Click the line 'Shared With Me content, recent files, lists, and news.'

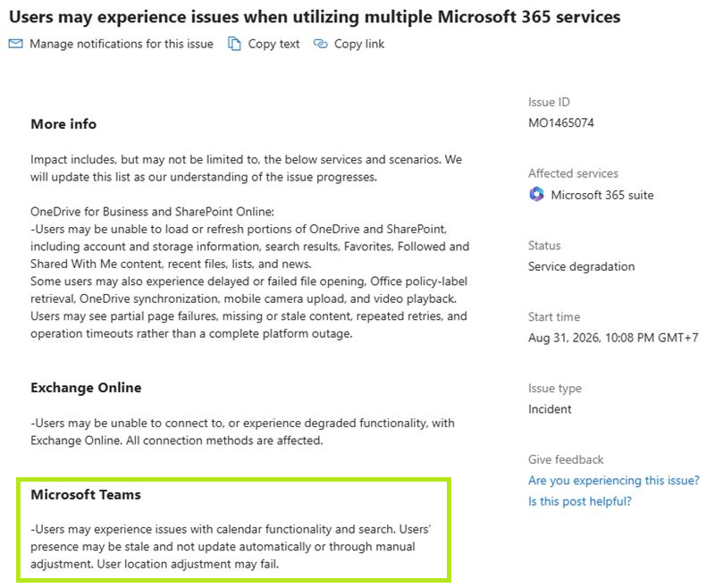coord(171,264)
